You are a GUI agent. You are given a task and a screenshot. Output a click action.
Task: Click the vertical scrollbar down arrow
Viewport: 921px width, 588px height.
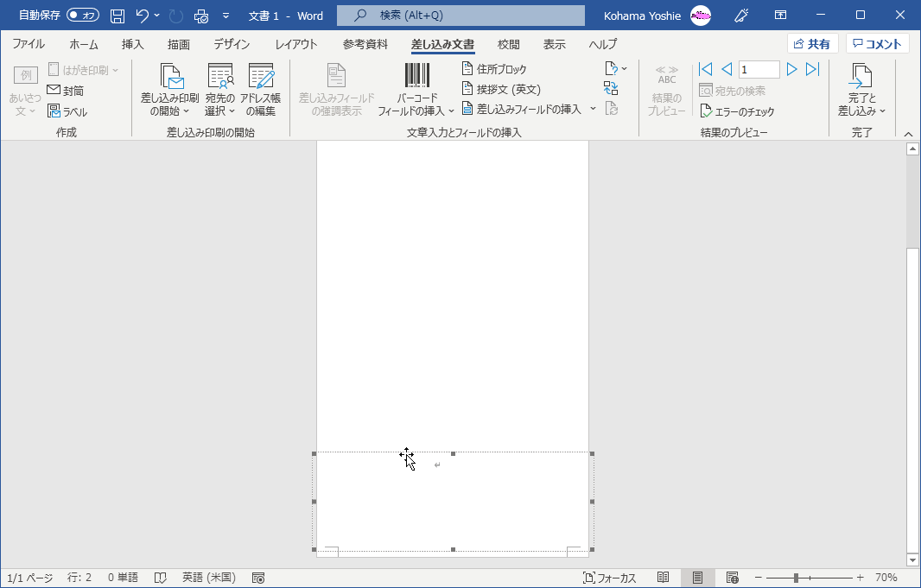912,560
